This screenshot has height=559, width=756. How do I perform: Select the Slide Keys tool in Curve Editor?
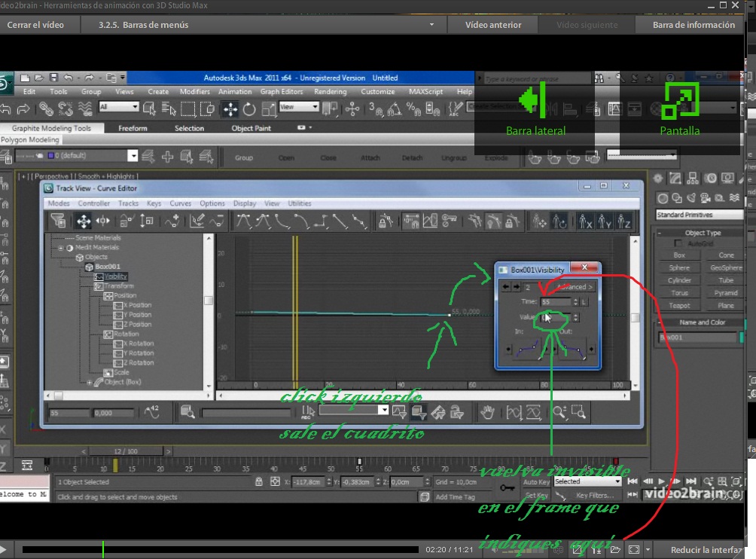[x=102, y=221]
